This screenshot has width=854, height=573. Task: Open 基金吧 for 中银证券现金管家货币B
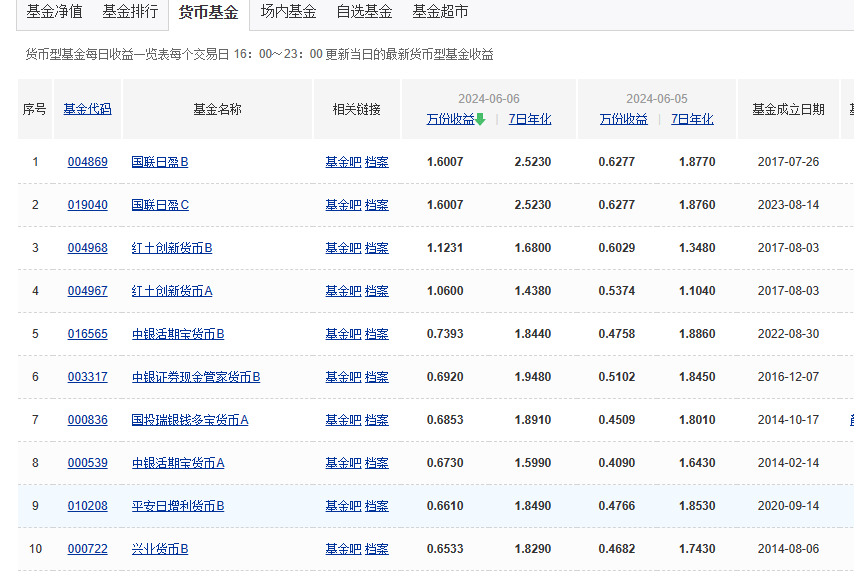pyautogui.click(x=343, y=377)
